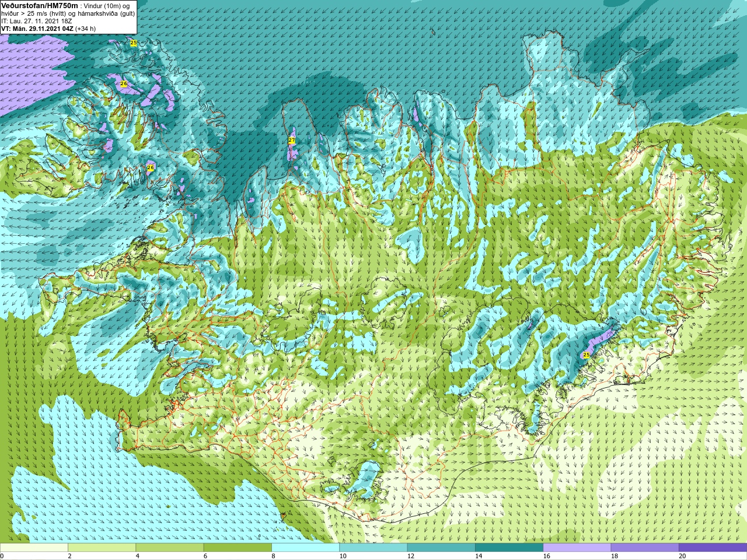This screenshot has width=747, height=560.
Task: Click the legend scale label "0"
Action: [2, 556]
